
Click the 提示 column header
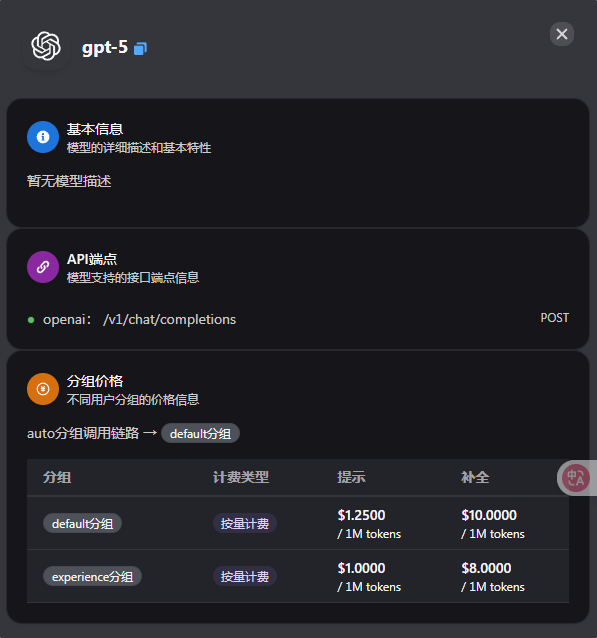[x=351, y=477]
